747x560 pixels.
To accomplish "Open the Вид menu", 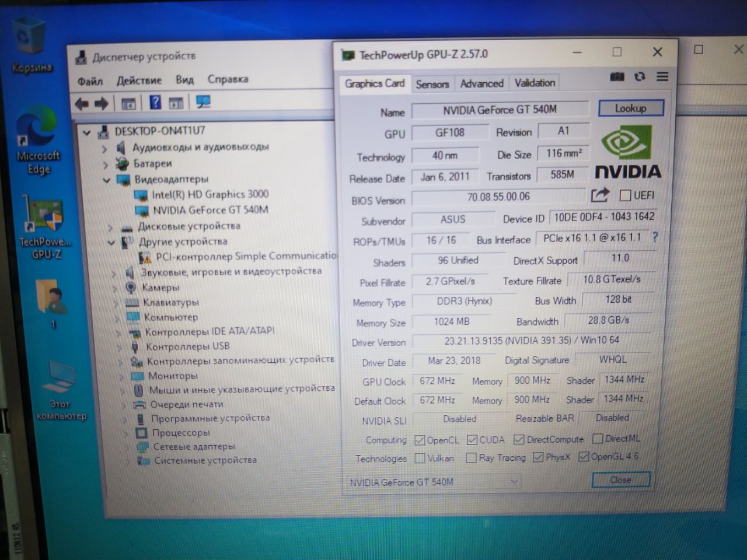I will click(184, 80).
